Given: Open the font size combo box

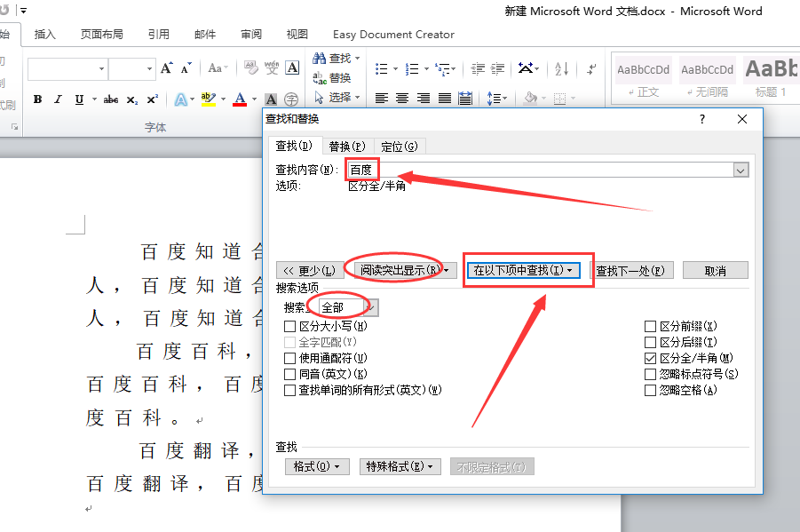Looking at the screenshot, I should [x=131, y=69].
